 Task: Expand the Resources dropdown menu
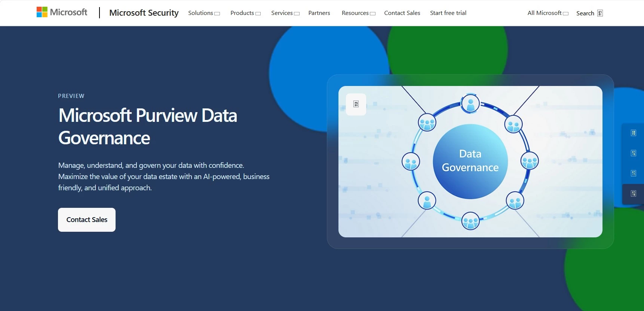click(358, 13)
